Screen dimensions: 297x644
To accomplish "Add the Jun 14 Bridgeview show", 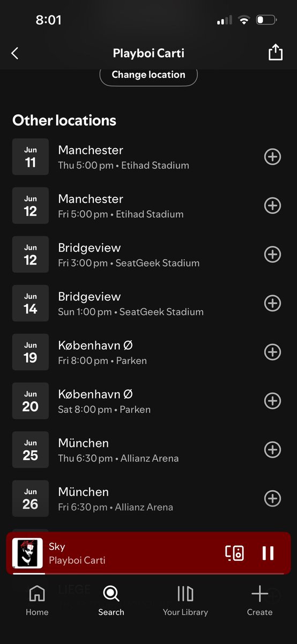I will [273, 303].
